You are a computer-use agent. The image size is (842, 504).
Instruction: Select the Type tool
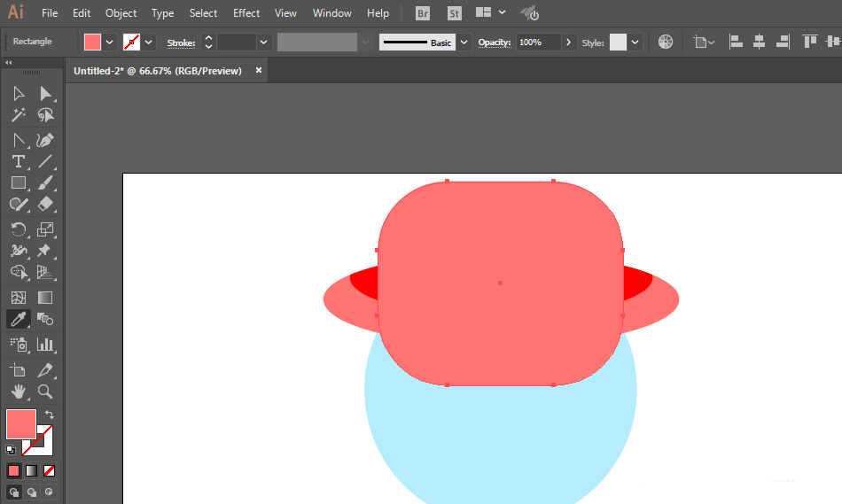[19, 161]
